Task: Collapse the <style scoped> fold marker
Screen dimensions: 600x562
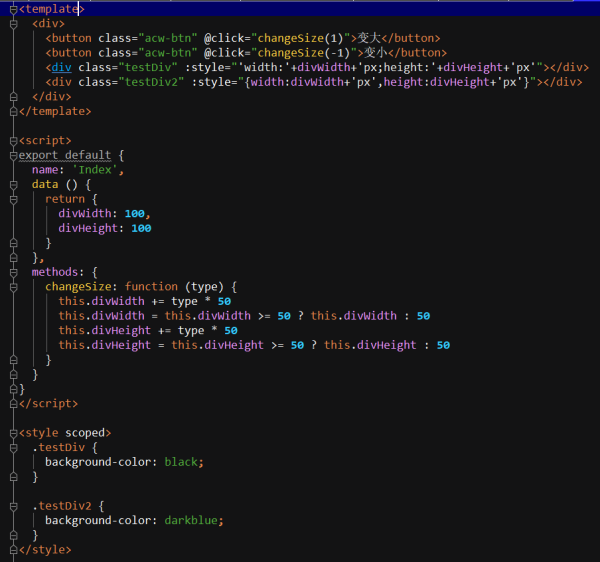Action: (13, 433)
